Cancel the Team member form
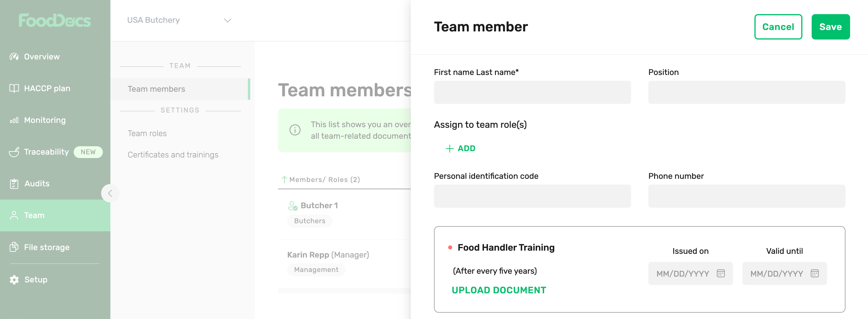 point(778,27)
